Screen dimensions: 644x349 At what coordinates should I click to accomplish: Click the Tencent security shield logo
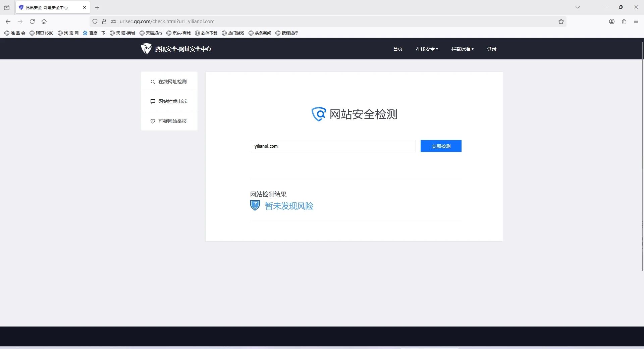pyautogui.click(x=146, y=49)
